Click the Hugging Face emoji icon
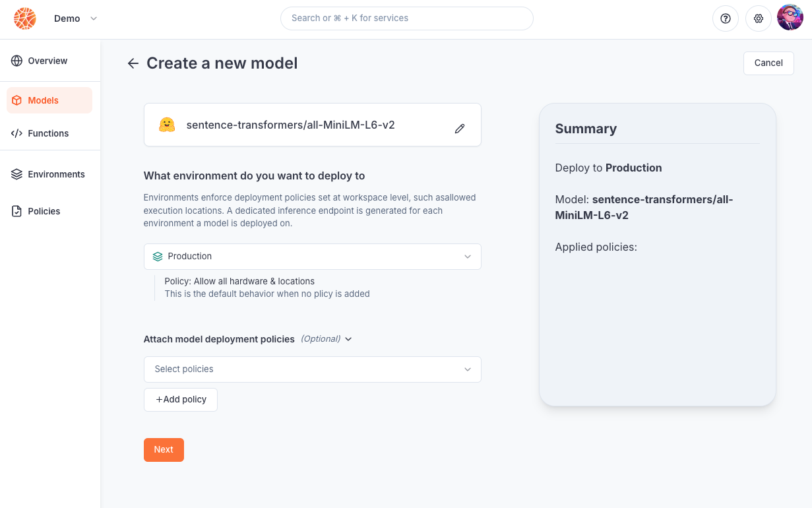This screenshot has width=812, height=508. [167, 125]
